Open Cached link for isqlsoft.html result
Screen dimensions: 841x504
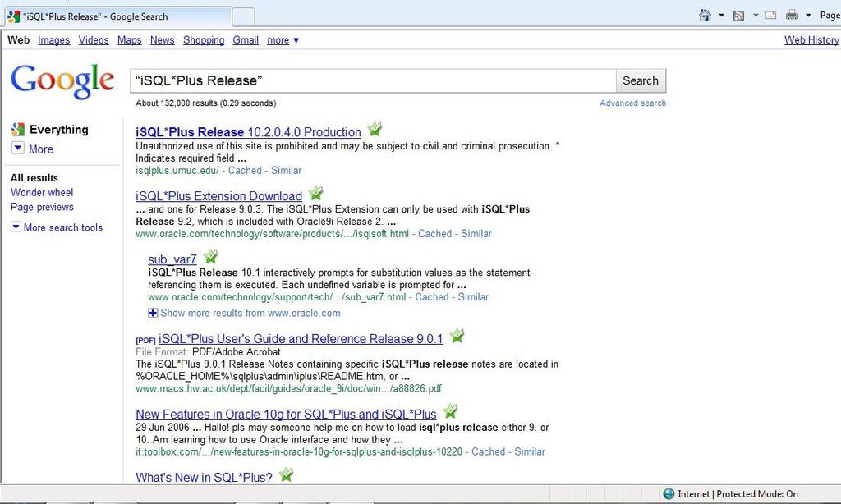point(435,234)
